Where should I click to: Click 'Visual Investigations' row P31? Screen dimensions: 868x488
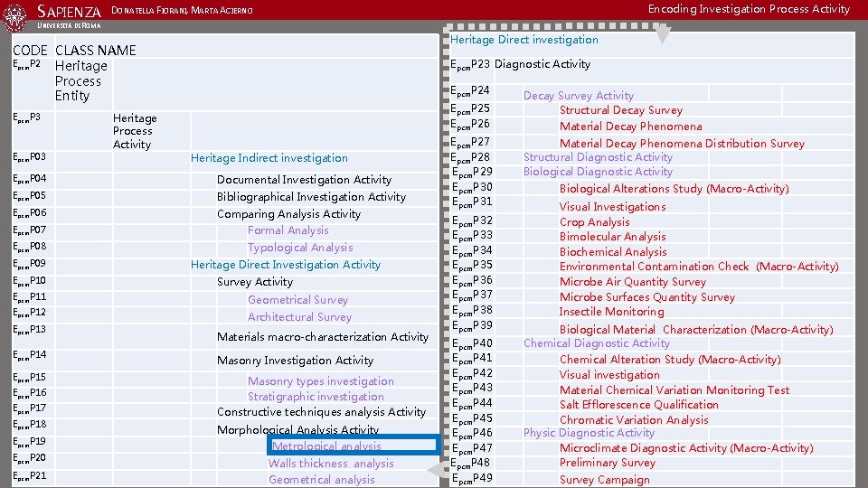612,207
